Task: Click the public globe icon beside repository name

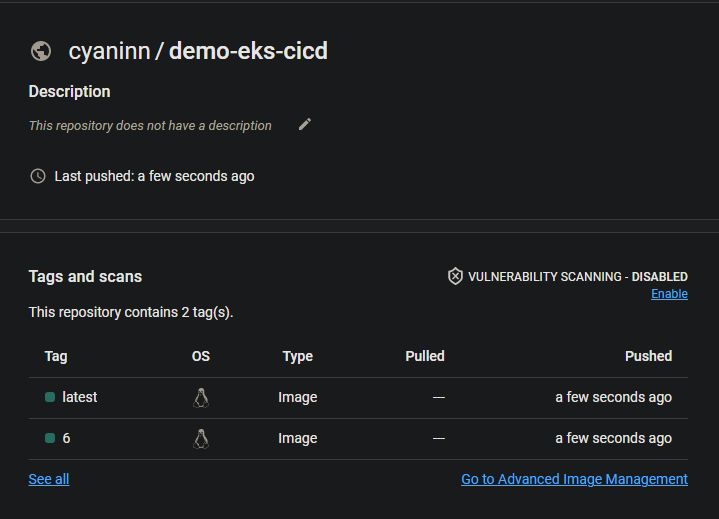Action: [x=41, y=51]
